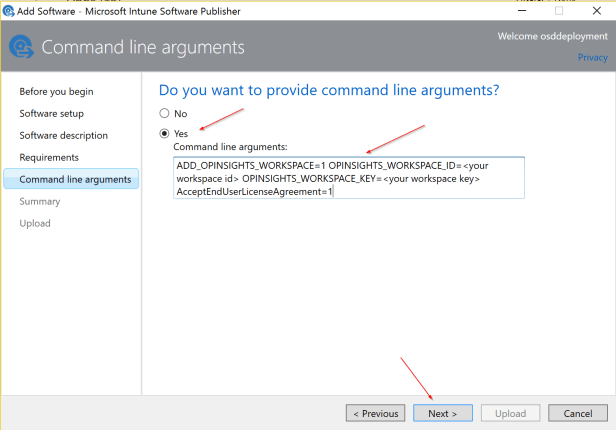Click the 'Command line arguments:' field label
Viewport: 616px width, 430px height.
click(x=230, y=147)
